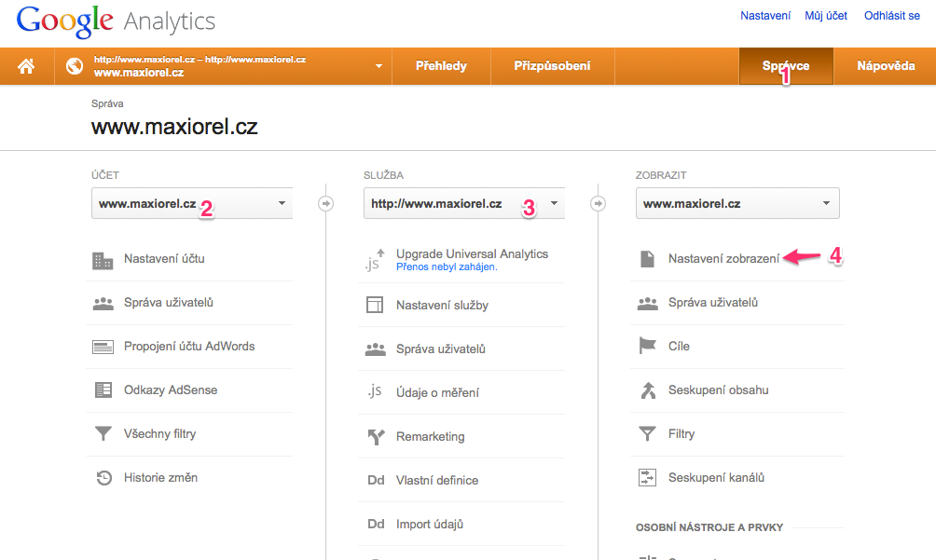Open Propojení účtu AdWords

point(189,347)
